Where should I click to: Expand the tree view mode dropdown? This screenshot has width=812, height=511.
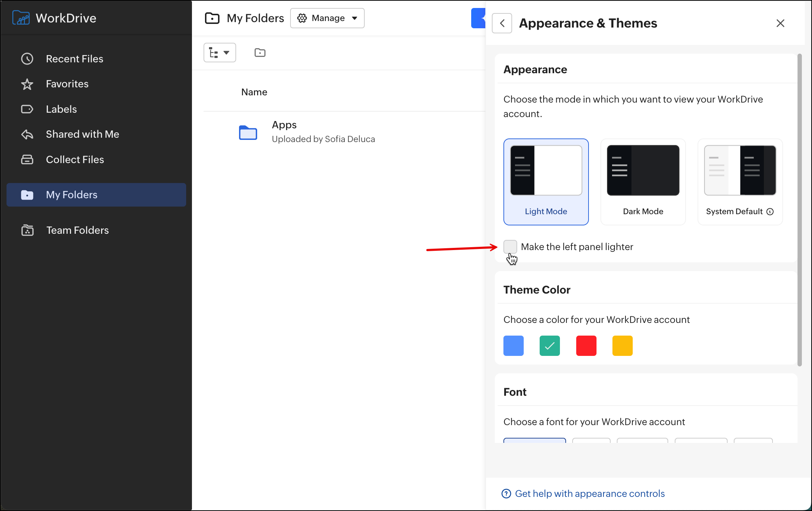pyautogui.click(x=219, y=53)
